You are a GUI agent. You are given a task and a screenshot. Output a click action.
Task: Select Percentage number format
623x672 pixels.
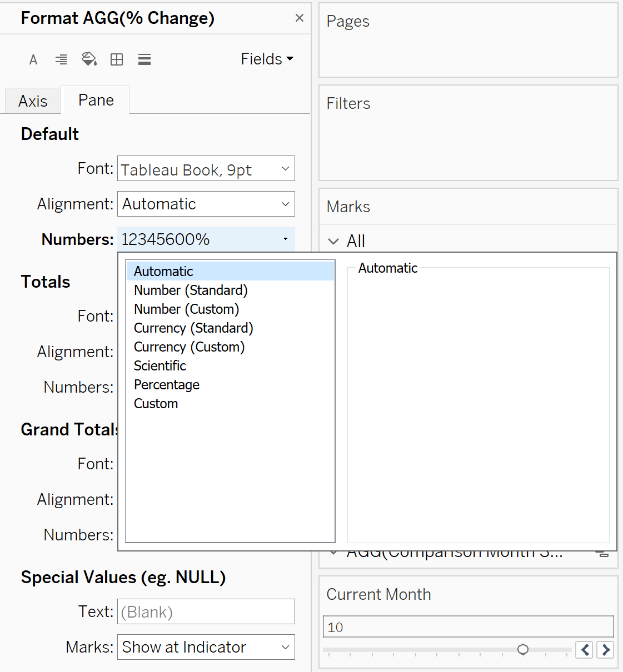[x=230, y=384]
